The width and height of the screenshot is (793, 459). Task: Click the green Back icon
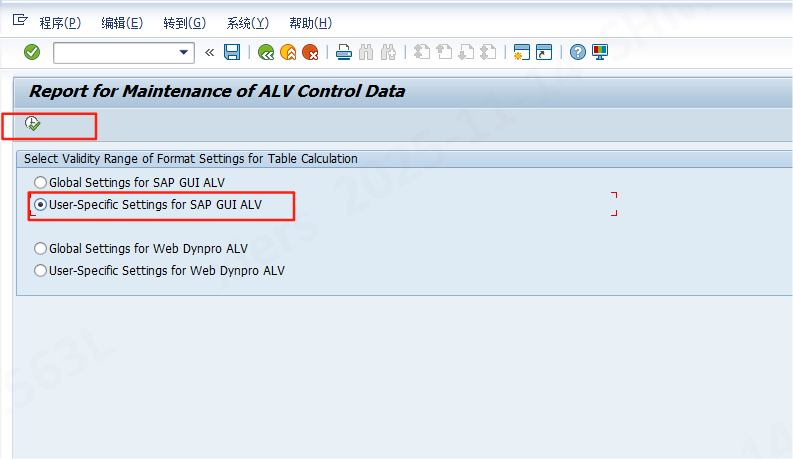pos(266,52)
